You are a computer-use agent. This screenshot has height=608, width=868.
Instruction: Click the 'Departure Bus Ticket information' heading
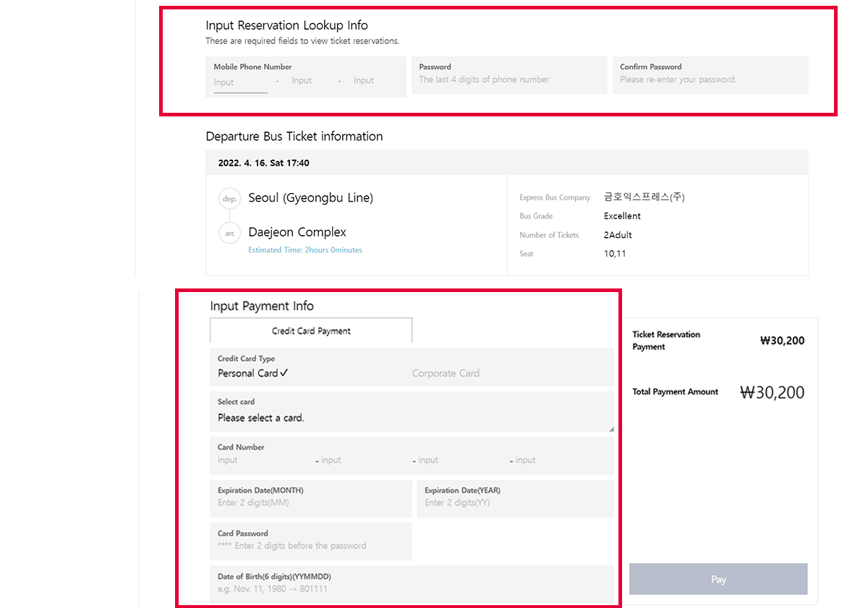[x=294, y=137]
